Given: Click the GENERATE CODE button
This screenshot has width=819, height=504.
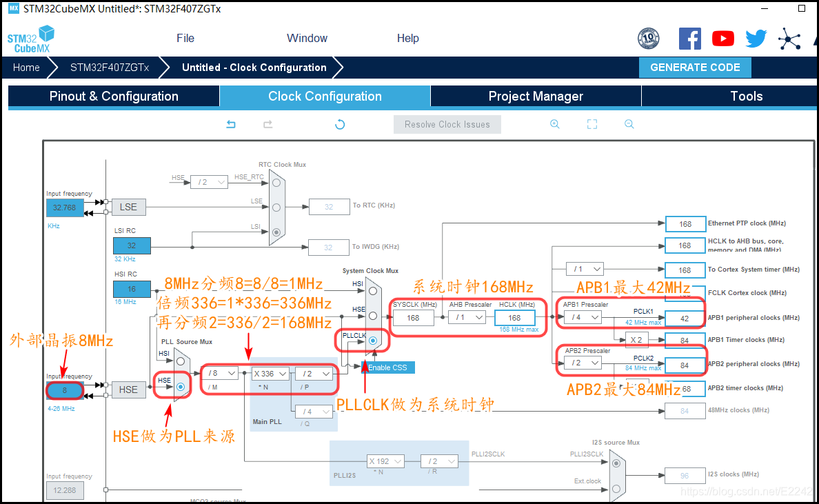Looking at the screenshot, I should (695, 68).
